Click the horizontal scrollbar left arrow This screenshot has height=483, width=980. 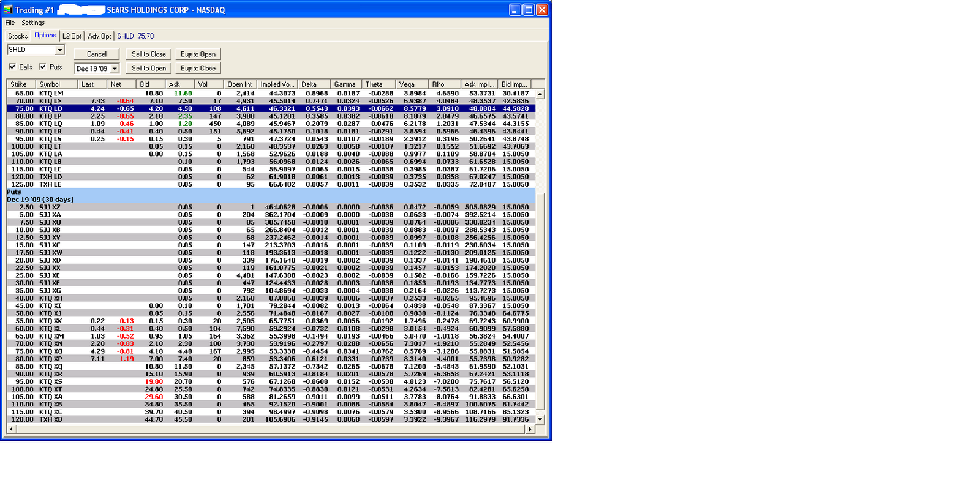coord(11,429)
